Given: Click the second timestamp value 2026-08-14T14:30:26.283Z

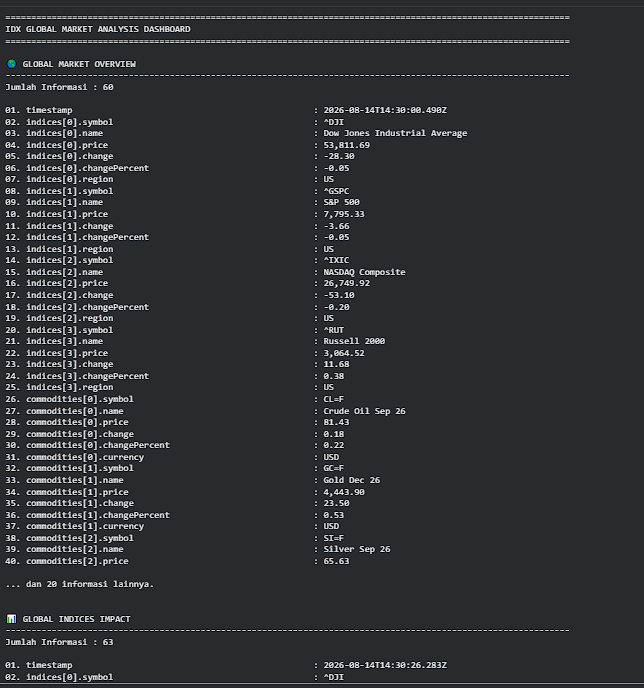Looking at the screenshot, I should pyautogui.click(x=385, y=665).
